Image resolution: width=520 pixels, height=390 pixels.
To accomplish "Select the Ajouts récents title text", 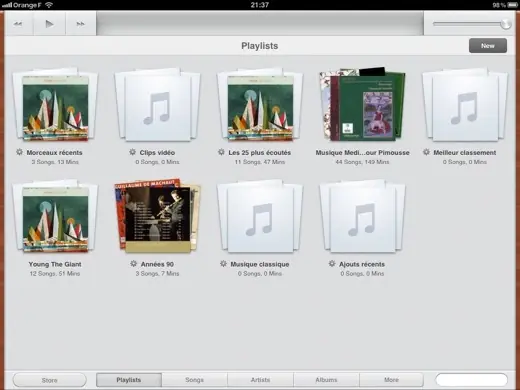I will tap(362, 264).
